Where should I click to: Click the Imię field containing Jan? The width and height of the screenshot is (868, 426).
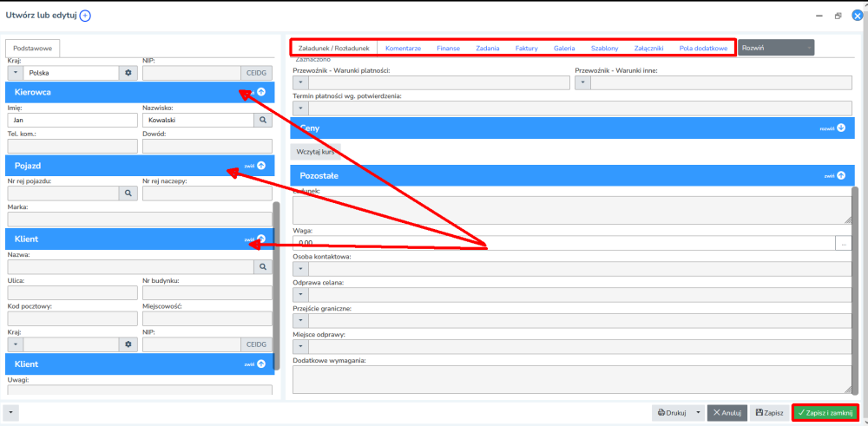click(73, 120)
